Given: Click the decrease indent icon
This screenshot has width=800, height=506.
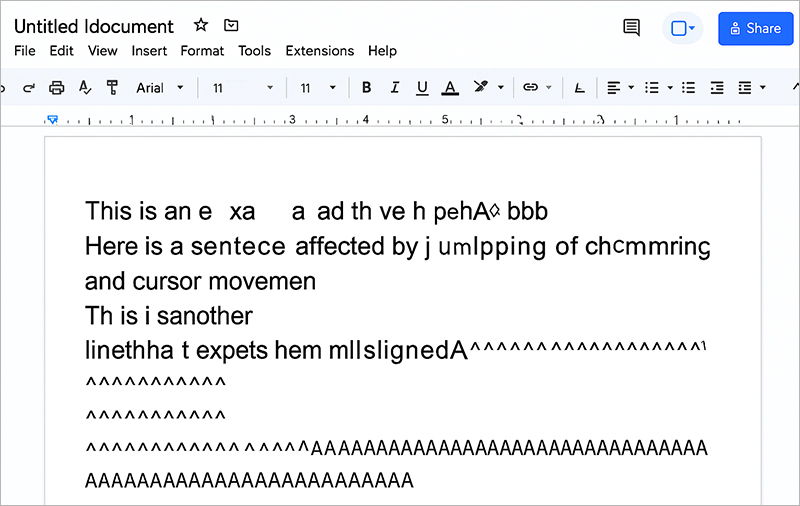Looking at the screenshot, I should (x=717, y=88).
